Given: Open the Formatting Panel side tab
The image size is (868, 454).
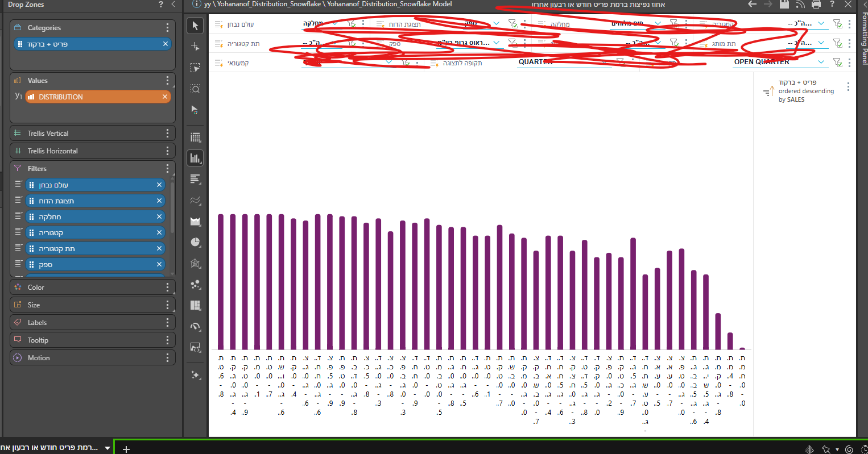Looking at the screenshot, I should tap(864, 38).
